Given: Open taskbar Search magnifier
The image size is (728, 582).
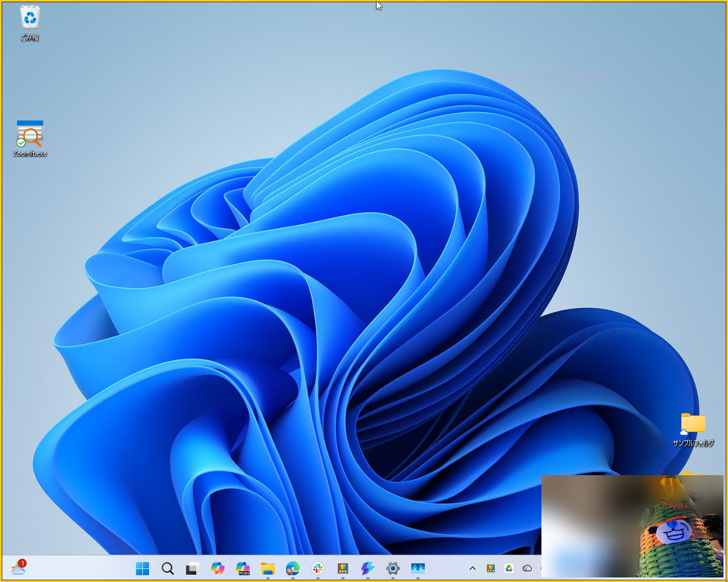Looking at the screenshot, I should 168,568.
